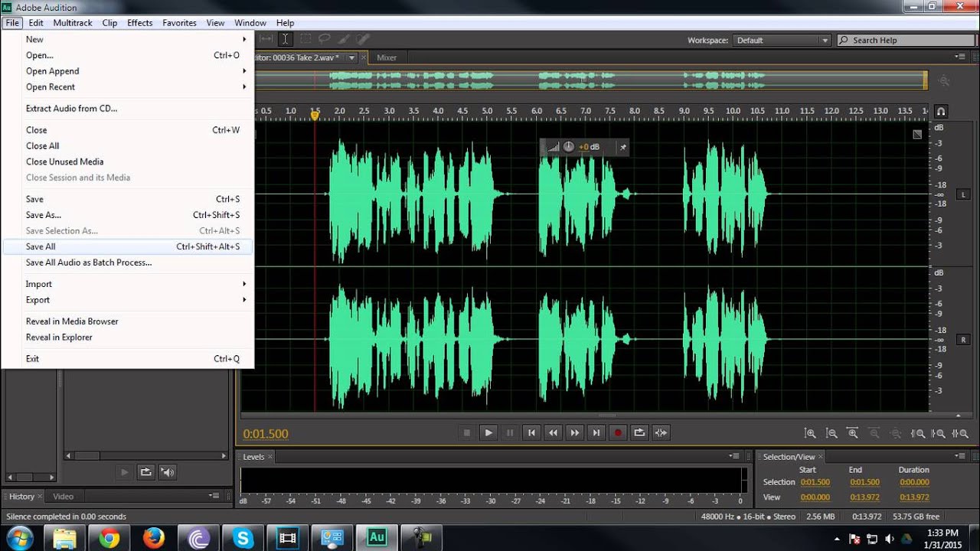The height and width of the screenshot is (551, 980).
Task: Select the Spot Healing Brush tool
Action: pos(363,39)
